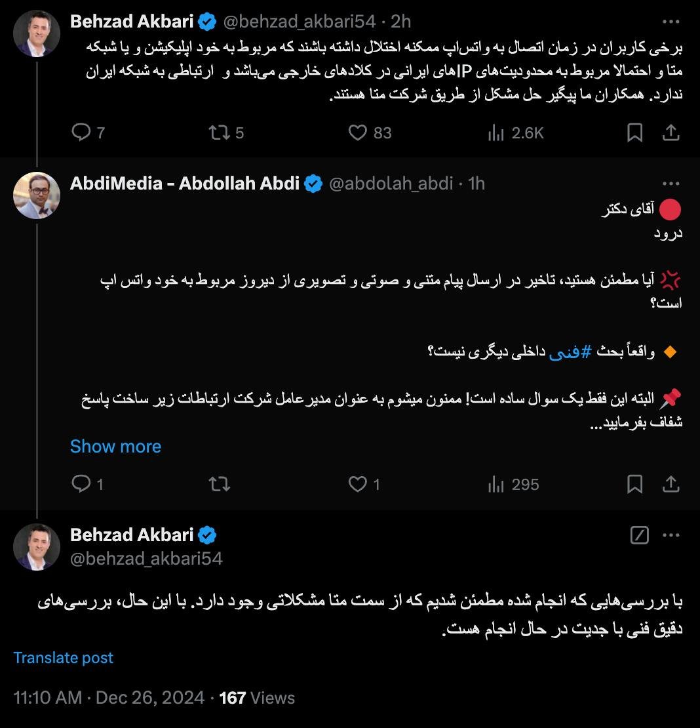Screen dimensions: 700x728
Task: Like the top post with 83 likes
Action: point(357,133)
